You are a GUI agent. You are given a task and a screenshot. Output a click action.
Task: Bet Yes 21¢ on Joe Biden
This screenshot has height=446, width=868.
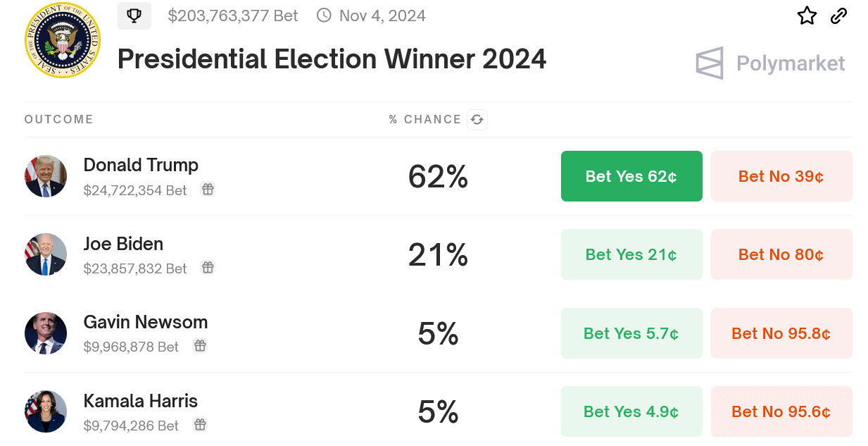(x=631, y=254)
